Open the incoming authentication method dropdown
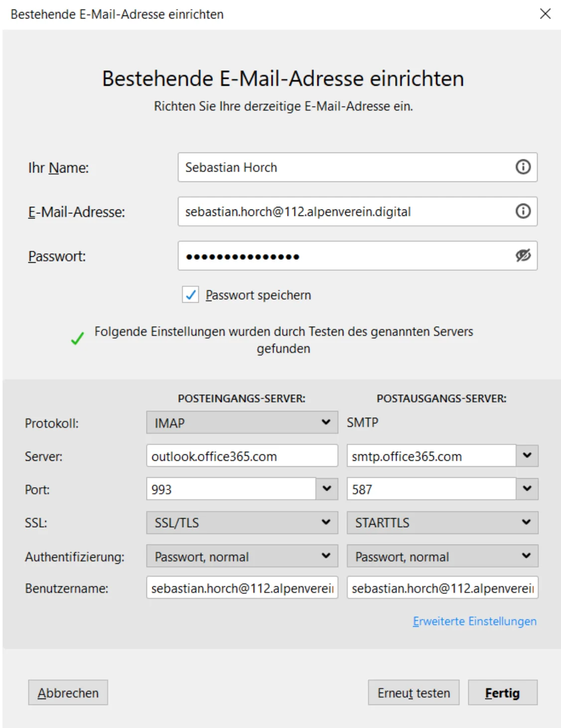The image size is (561, 728). click(242, 556)
